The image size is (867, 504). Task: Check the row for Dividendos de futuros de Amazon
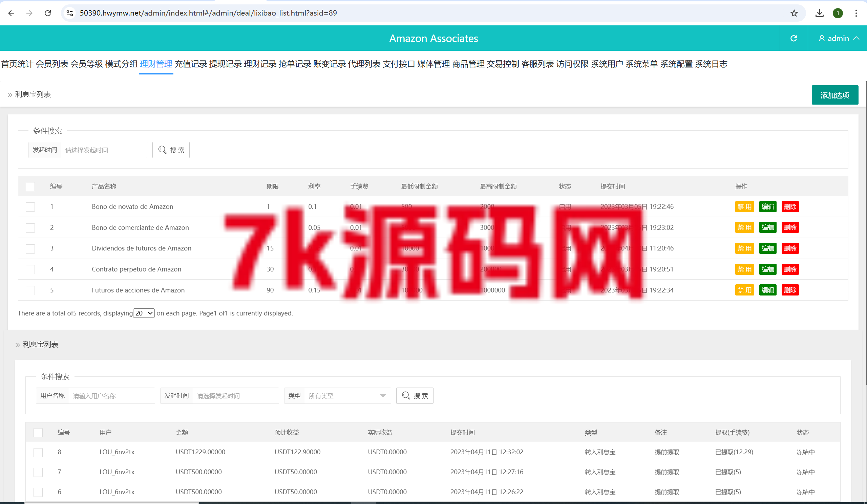tap(30, 248)
